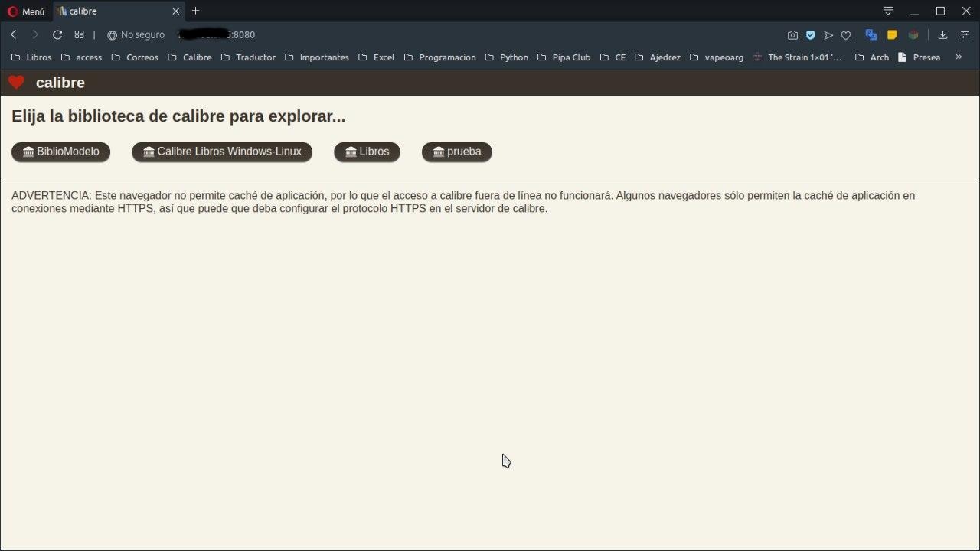The width and height of the screenshot is (980, 551).
Task: Open the tab search menu in title bar
Action: [x=888, y=11]
